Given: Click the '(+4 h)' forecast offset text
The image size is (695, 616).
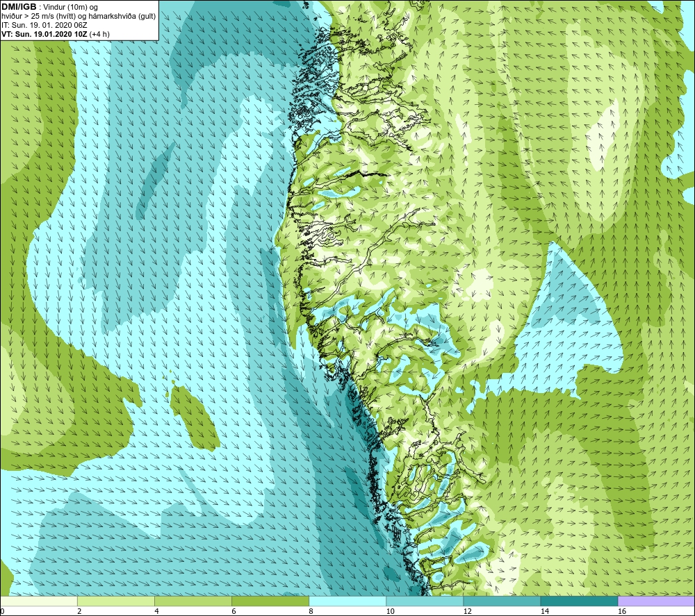Looking at the screenshot, I should [x=99, y=34].
